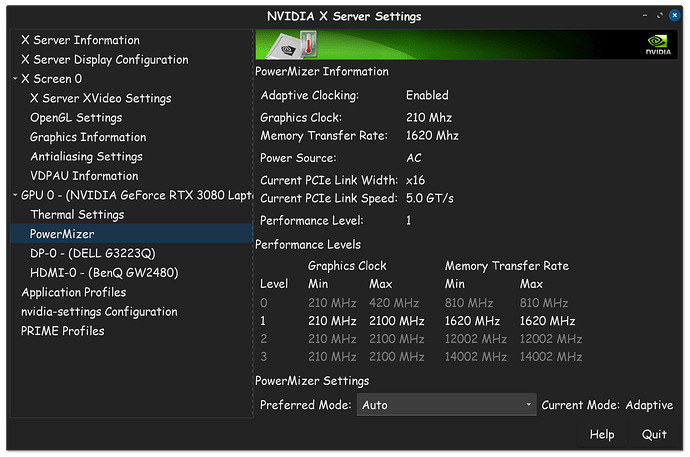Screen dimensions: 690x457
Task: Click level 3 memory max '14002 MHz'
Action: click(551, 357)
